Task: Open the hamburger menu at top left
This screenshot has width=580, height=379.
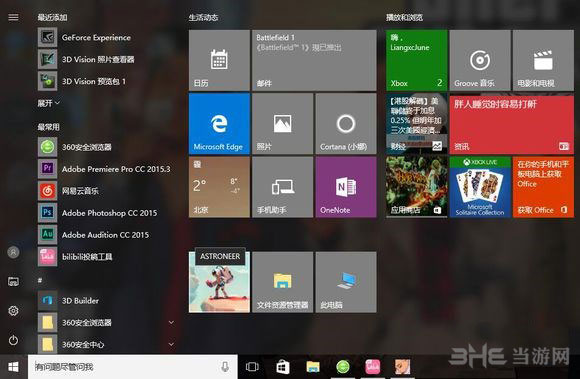Action: (x=13, y=17)
